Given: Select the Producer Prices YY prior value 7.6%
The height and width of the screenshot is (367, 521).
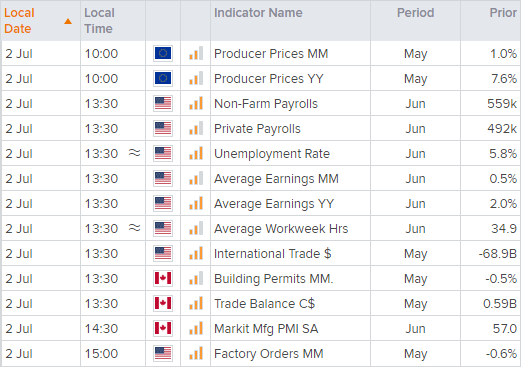Looking at the screenshot, I should pos(504,79).
